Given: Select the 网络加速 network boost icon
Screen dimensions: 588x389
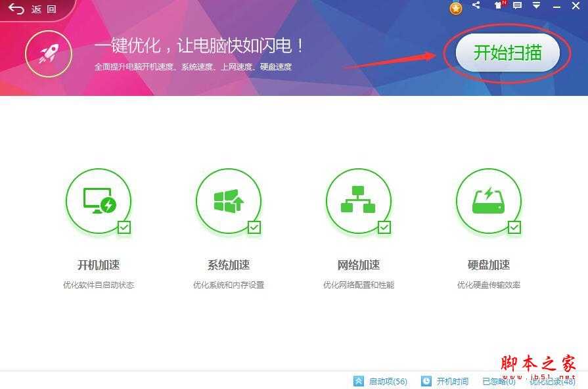Looking at the screenshot, I should click(x=358, y=202).
